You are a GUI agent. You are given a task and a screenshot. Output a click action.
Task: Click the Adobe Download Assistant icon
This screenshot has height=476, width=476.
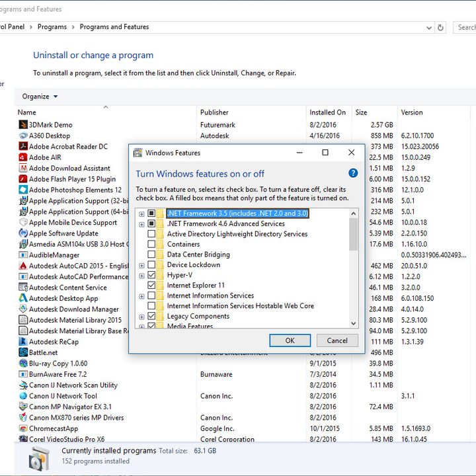(23, 168)
